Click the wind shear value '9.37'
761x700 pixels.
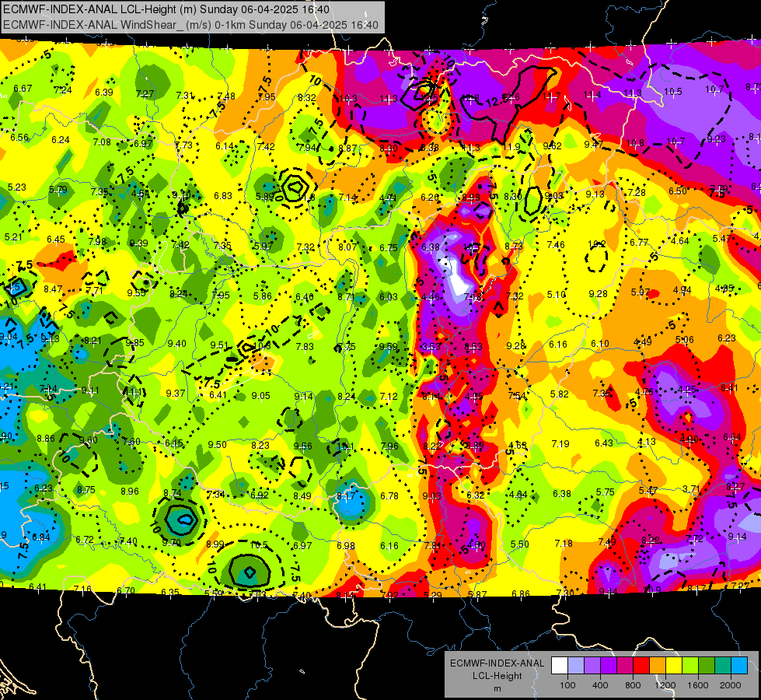coord(175,393)
